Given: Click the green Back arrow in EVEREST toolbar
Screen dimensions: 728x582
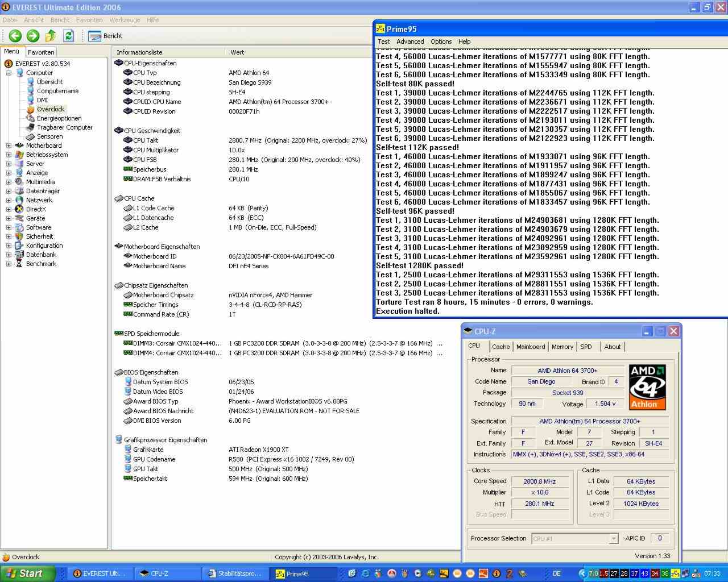Looking at the screenshot, I should [15, 36].
